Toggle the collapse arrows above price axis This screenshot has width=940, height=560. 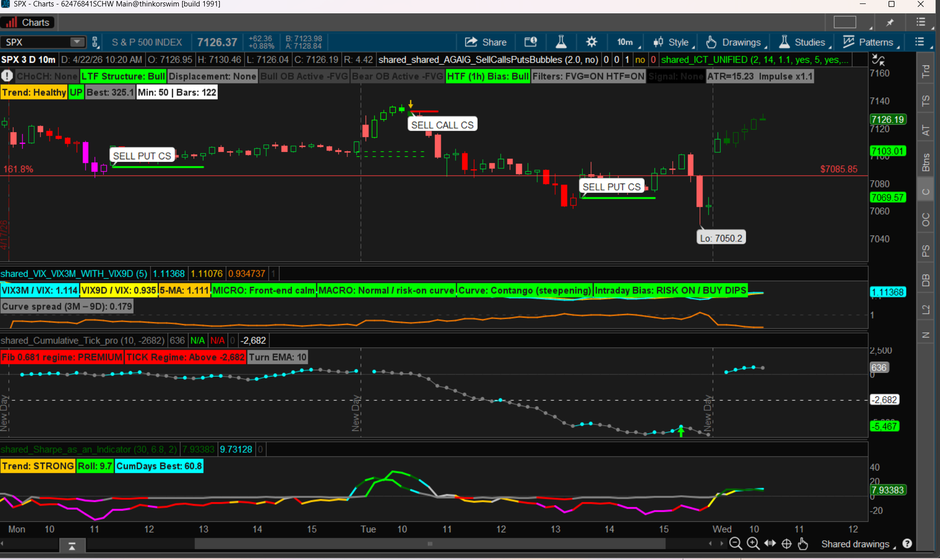point(878,60)
